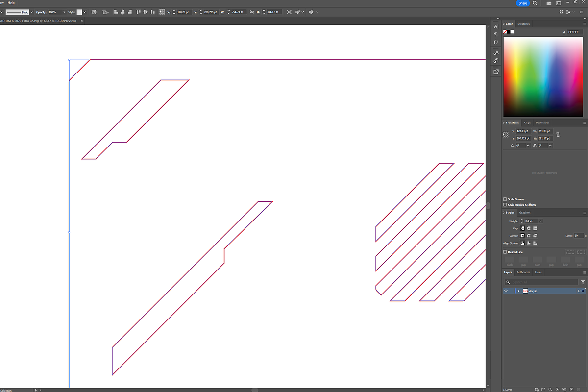This screenshot has width=588, height=392.
Task: Click Horizontal Align Left icon in control bar
Action: [x=115, y=12]
